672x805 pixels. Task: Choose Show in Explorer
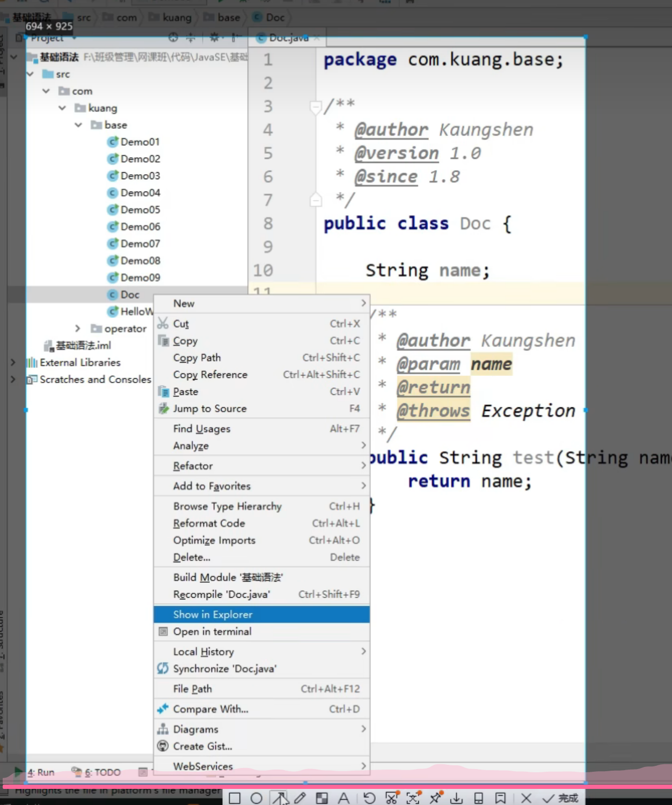pos(262,614)
